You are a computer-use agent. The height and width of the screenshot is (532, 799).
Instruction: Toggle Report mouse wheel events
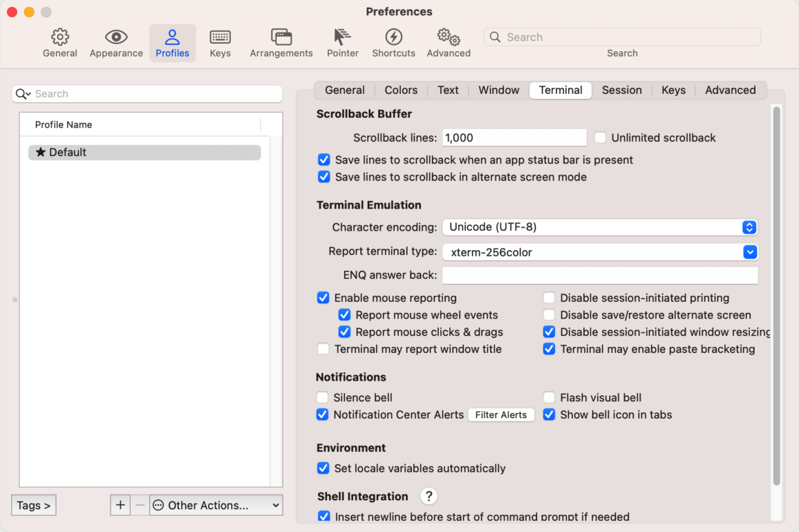pyautogui.click(x=344, y=315)
